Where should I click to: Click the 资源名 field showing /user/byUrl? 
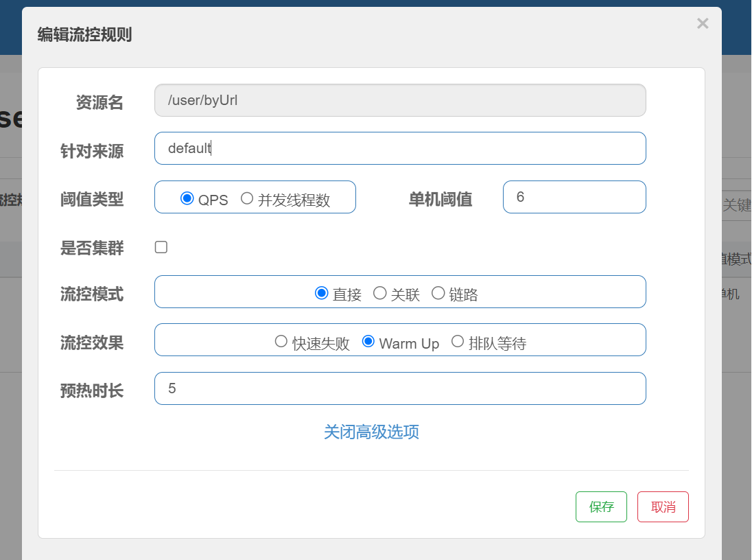coord(400,100)
